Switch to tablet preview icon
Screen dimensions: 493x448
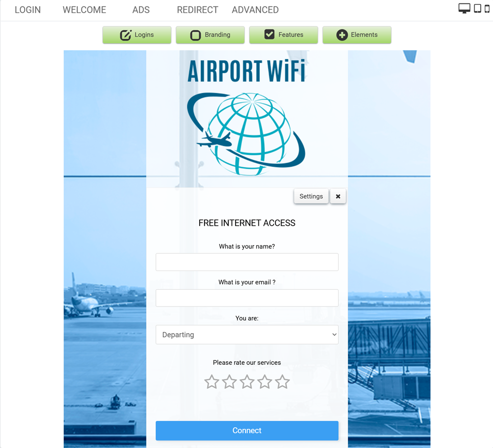tap(477, 8)
